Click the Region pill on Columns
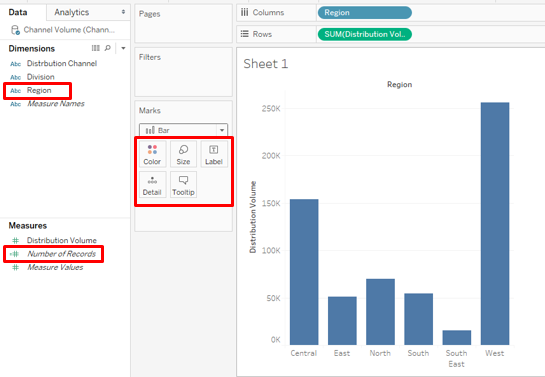Viewport: 545px width, 377px height. (x=365, y=13)
